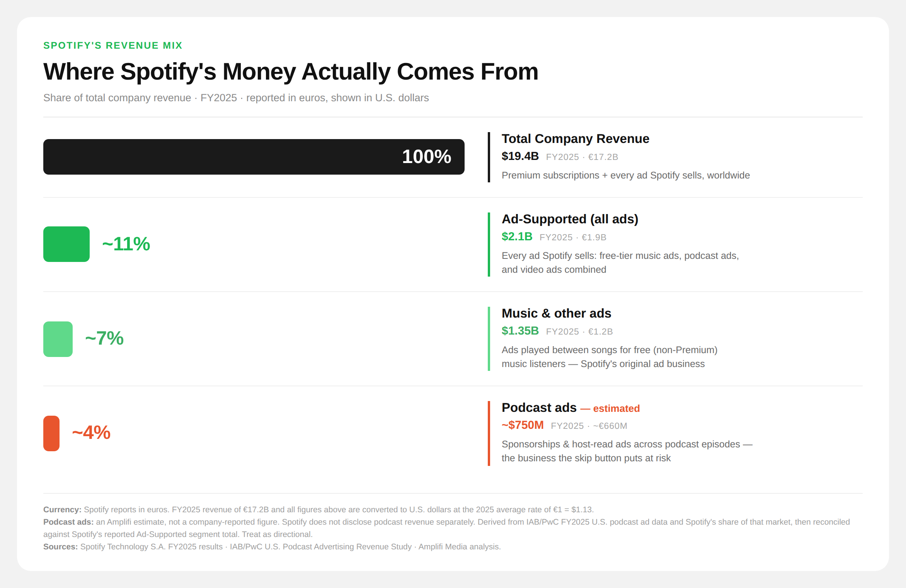Click the ~$750M podcast ads figure

click(523, 425)
